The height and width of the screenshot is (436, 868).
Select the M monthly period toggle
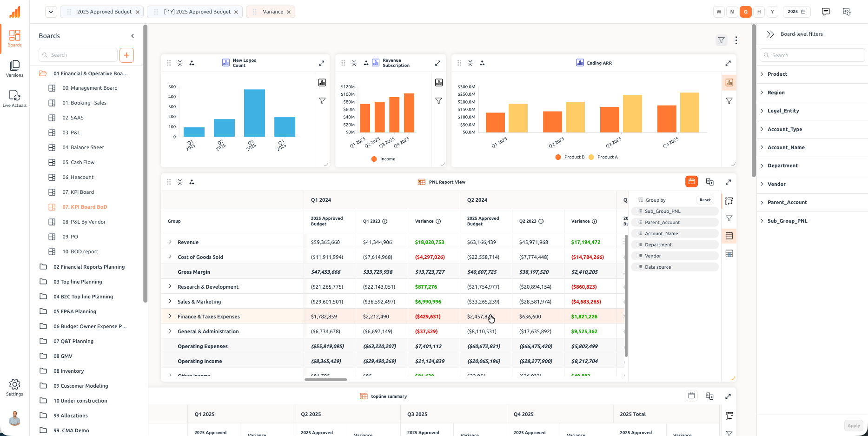(x=732, y=12)
